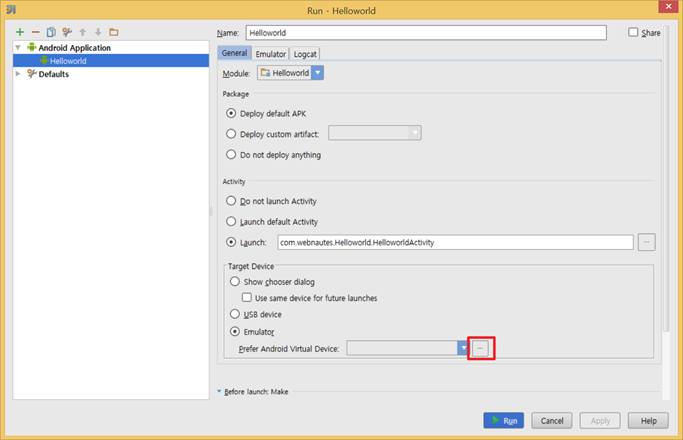Open Prefer Android Virtual Device dropdown
683x440 pixels.
pyautogui.click(x=407, y=348)
